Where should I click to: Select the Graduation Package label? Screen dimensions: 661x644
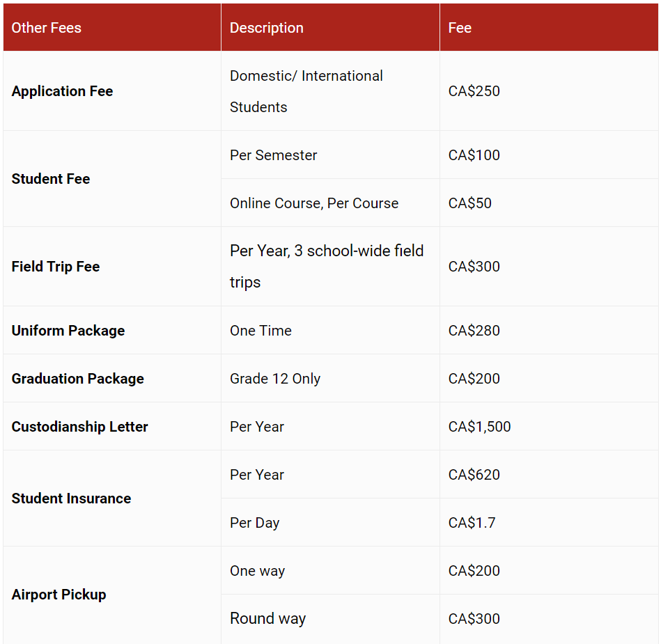[x=78, y=379]
